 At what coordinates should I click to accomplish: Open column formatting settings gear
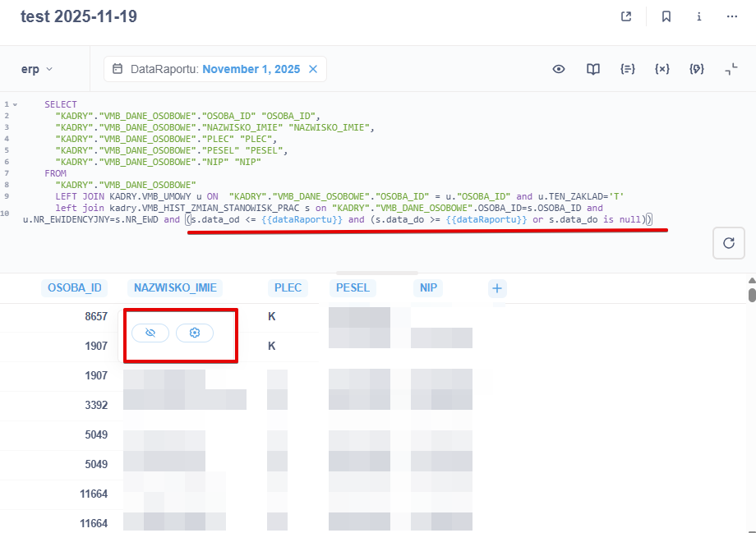pyautogui.click(x=195, y=333)
